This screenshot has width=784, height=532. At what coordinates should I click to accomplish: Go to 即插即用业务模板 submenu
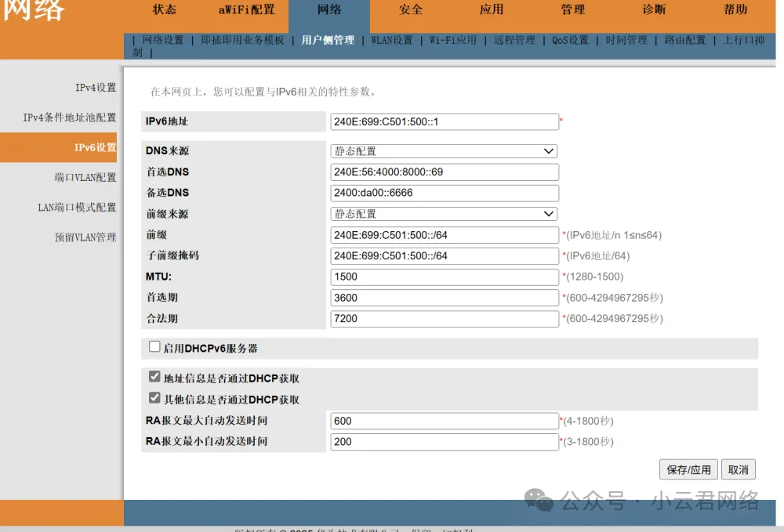pyautogui.click(x=242, y=40)
